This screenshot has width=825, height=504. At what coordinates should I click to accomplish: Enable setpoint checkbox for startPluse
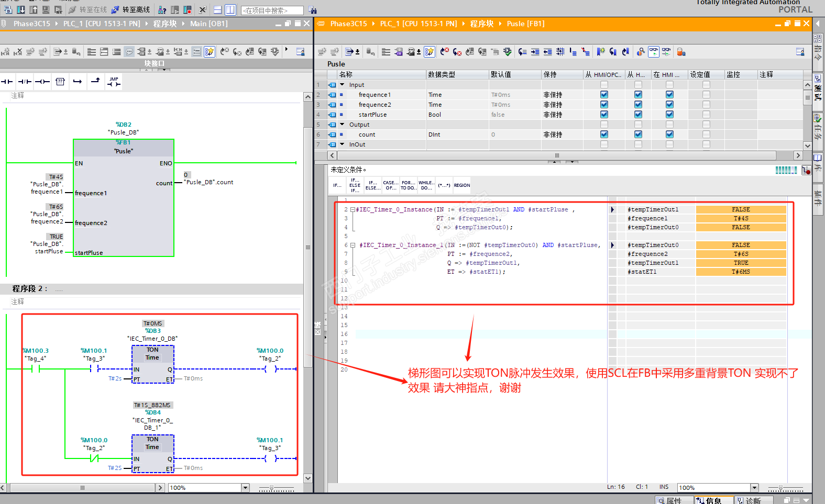coord(706,115)
